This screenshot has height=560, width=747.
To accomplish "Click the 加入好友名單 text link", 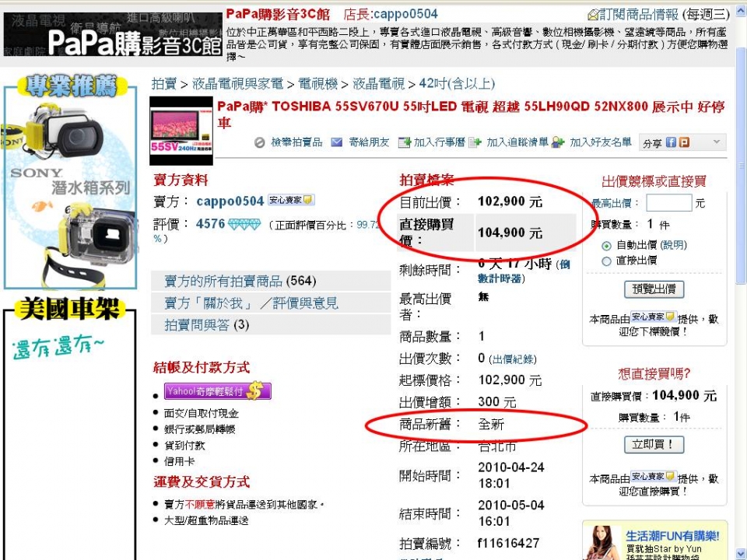I will point(601,142).
